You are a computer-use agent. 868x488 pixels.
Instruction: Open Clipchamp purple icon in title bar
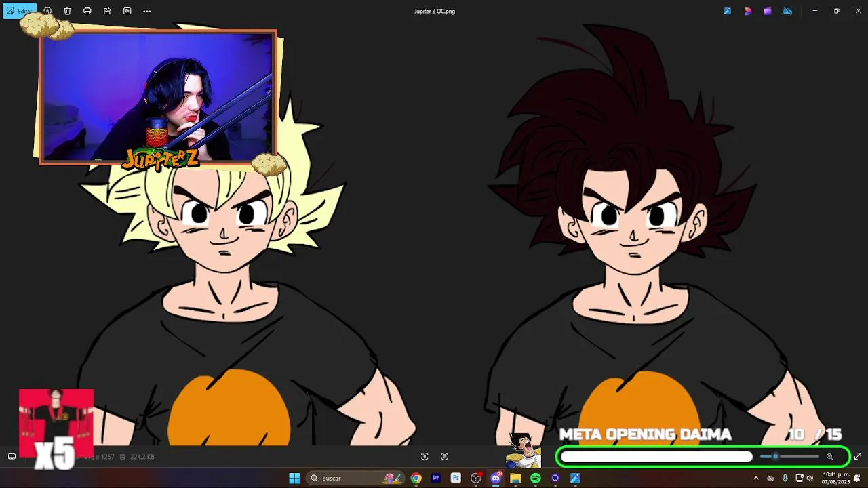click(x=768, y=11)
